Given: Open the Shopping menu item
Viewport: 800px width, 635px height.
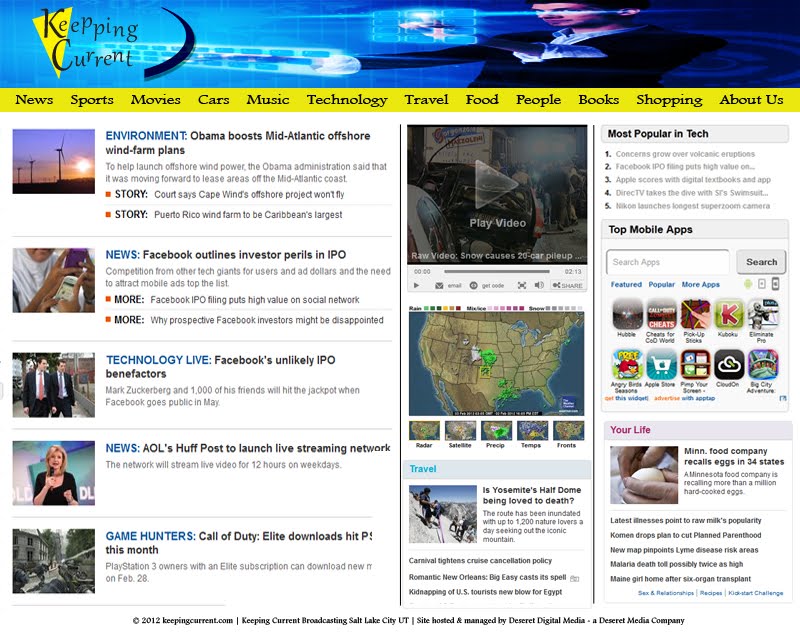Looking at the screenshot, I should click(x=669, y=99).
